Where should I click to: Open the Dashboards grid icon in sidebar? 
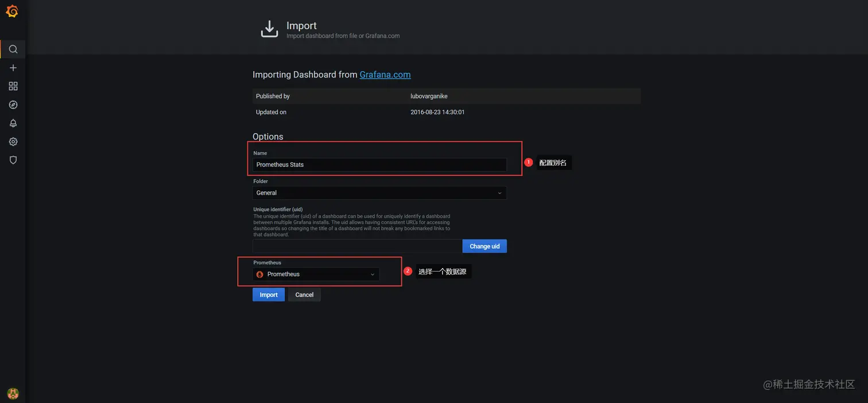(x=13, y=86)
